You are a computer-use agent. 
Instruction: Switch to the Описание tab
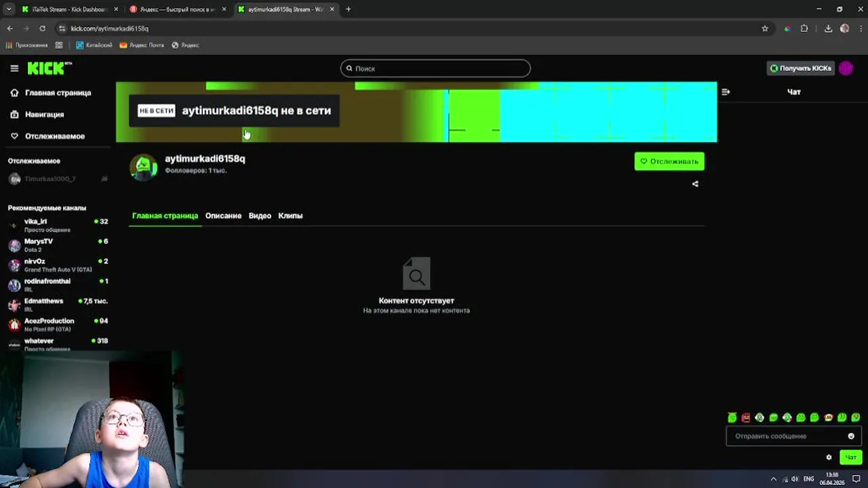click(223, 216)
